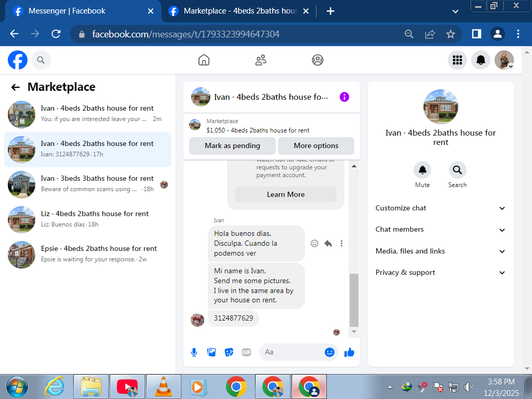Go back a page in Chrome

[14, 34]
